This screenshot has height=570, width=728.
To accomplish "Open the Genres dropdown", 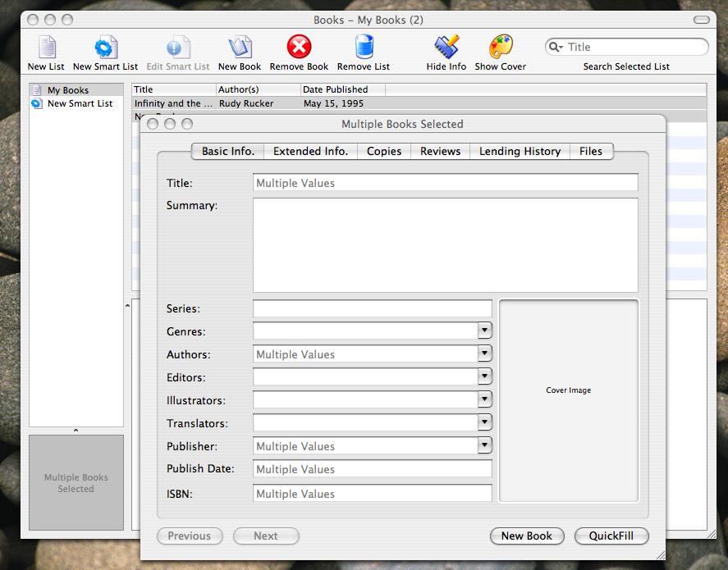I will 484,331.
